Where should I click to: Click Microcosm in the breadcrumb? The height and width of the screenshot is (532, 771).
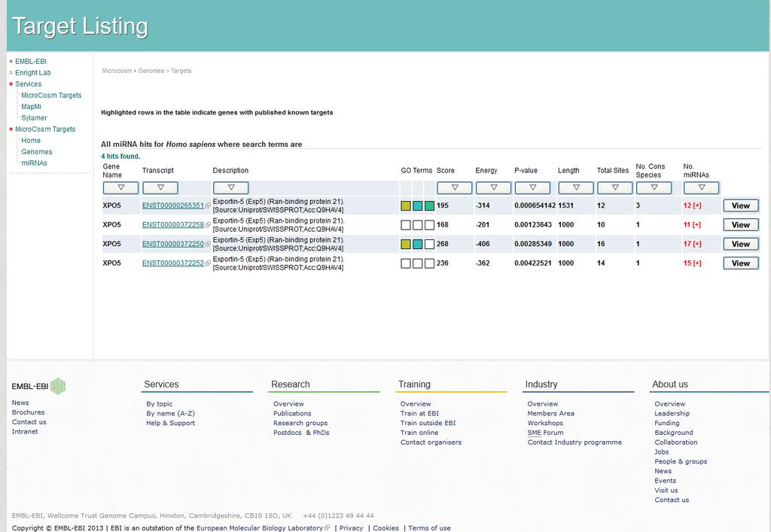(x=117, y=71)
